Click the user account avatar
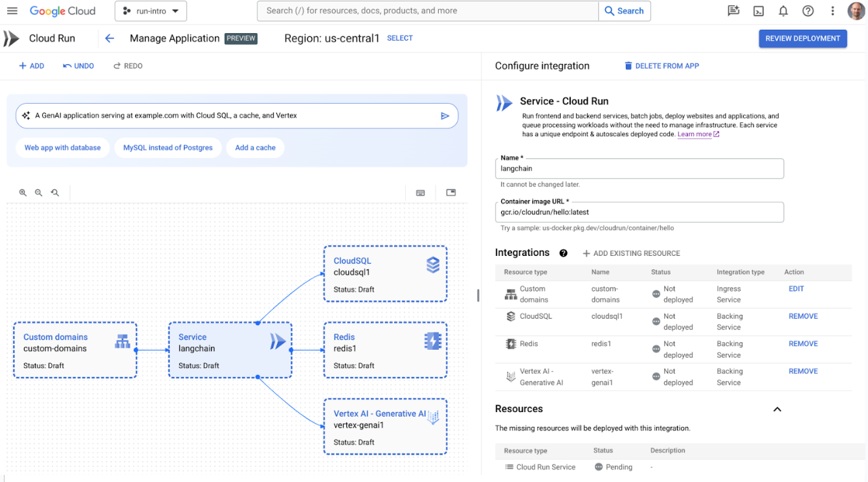 [x=856, y=11]
